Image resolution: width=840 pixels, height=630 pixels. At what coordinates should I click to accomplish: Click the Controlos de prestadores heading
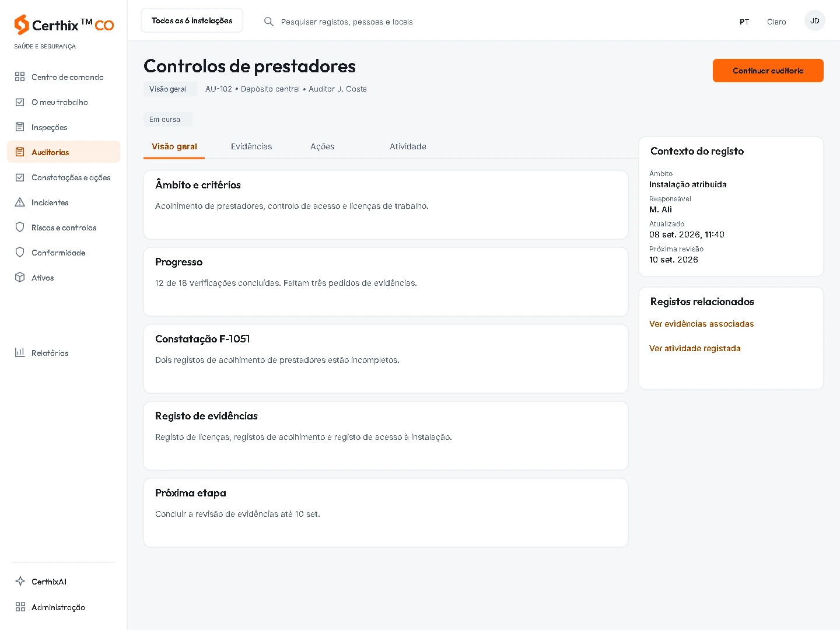coord(250,66)
